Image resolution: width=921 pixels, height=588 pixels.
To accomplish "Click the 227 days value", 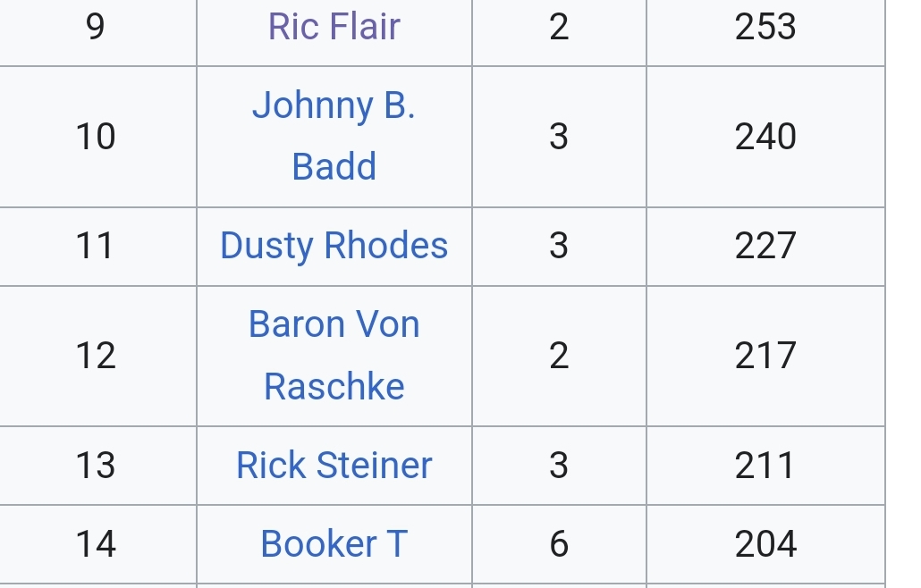I will (x=765, y=246).
